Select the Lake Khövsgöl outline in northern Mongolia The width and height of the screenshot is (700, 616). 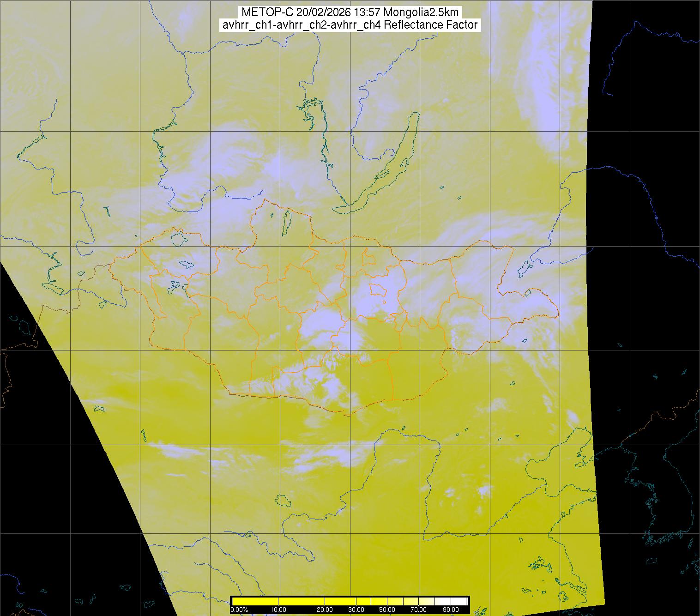286,222
